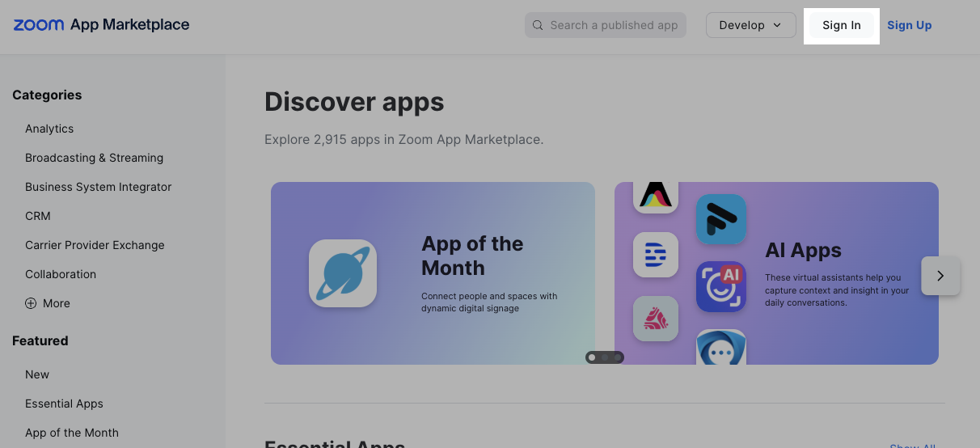
Task: Click the black play-shaped app icon on blue
Action: click(721, 219)
